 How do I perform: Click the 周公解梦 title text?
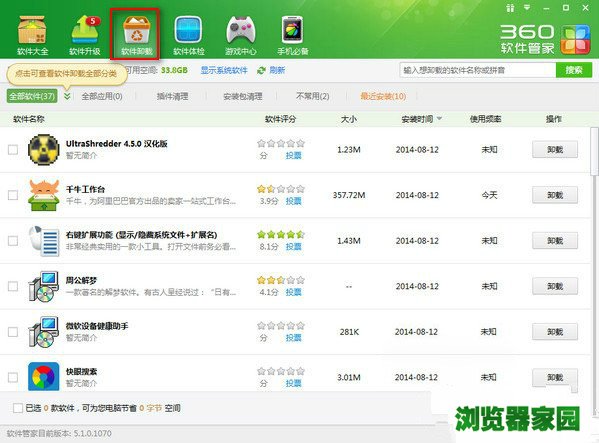click(x=81, y=280)
